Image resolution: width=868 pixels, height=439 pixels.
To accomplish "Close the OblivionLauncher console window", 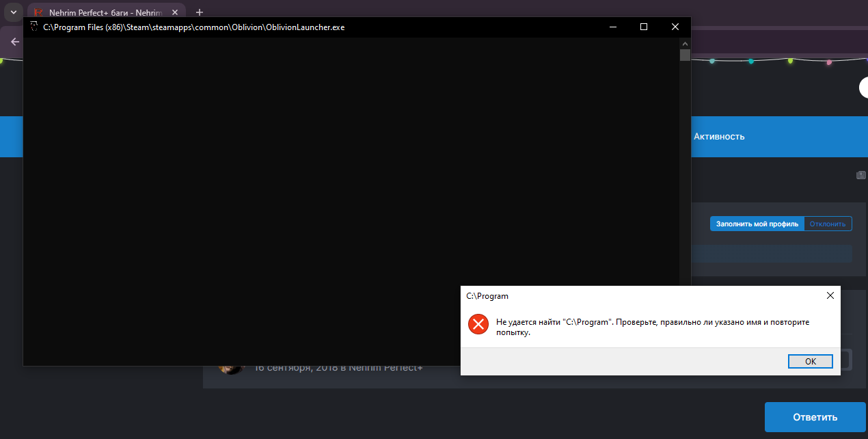I will tap(675, 27).
